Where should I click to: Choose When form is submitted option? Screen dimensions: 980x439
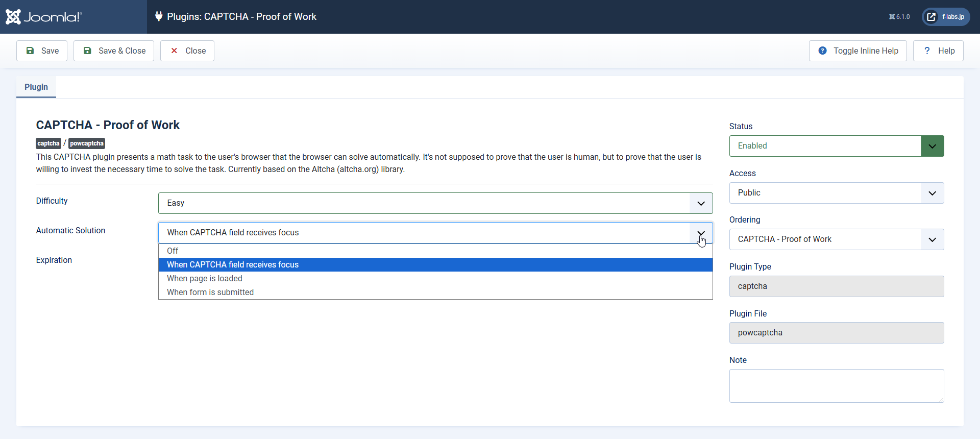(x=435, y=292)
